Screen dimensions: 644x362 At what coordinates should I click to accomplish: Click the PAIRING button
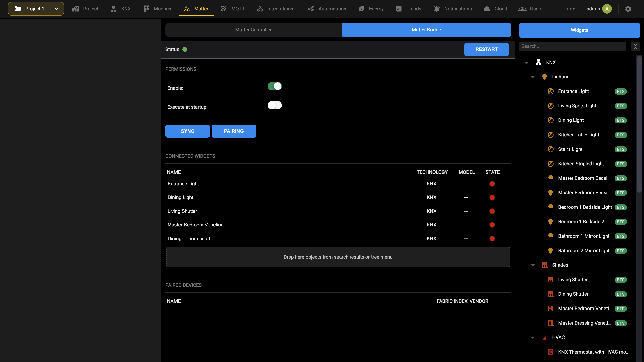233,131
